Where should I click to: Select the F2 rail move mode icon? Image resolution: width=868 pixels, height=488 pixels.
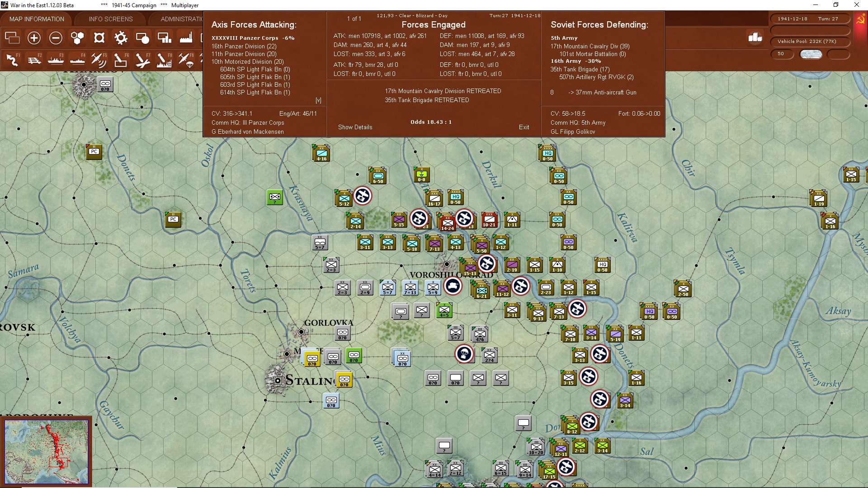click(x=34, y=60)
